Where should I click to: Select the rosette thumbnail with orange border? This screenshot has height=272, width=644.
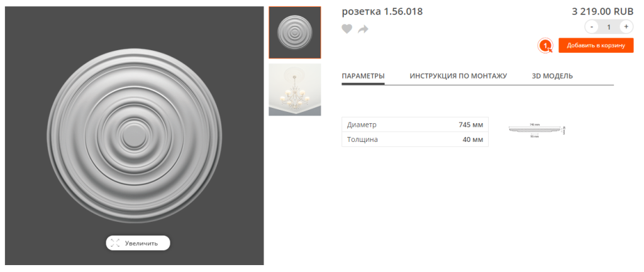pyautogui.click(x=295, y=33)
